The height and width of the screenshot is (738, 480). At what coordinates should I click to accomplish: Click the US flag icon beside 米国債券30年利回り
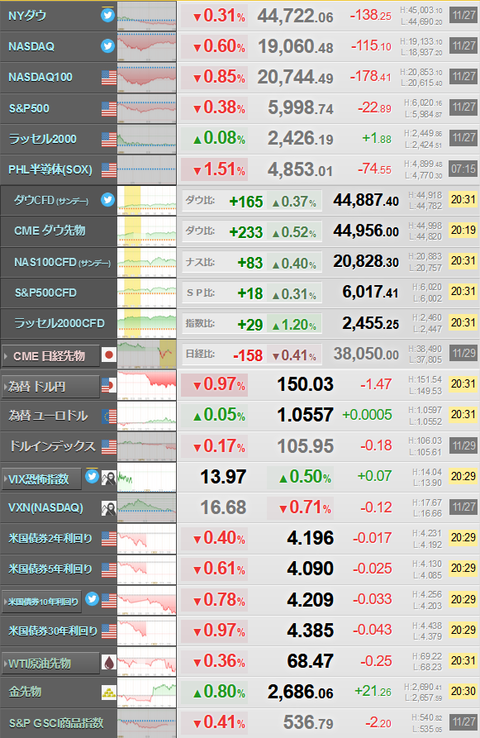pos(109,631)
